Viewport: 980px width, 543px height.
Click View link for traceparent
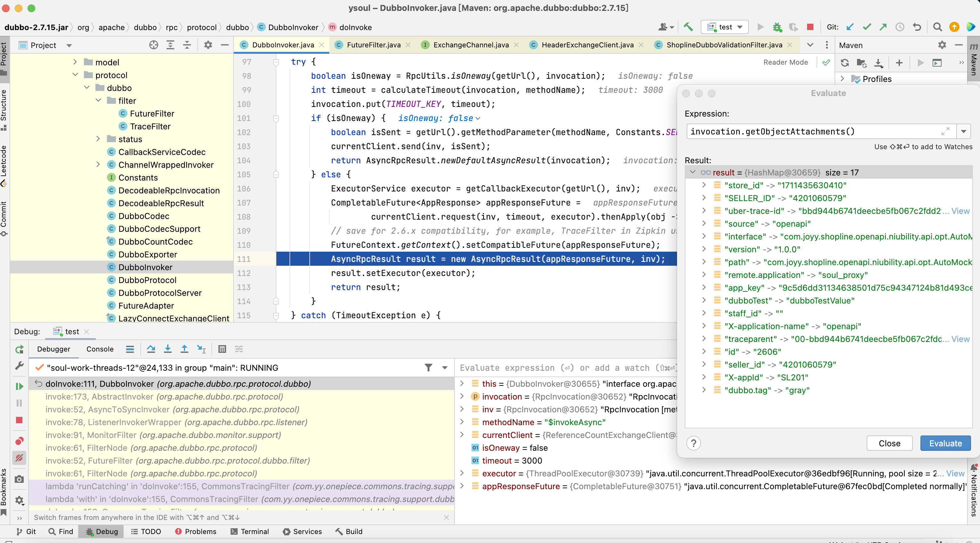[x=960, y=339]
